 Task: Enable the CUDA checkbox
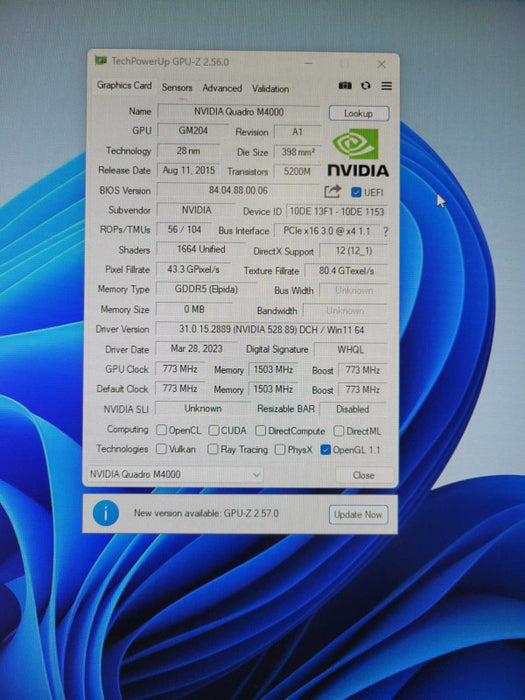214,430
